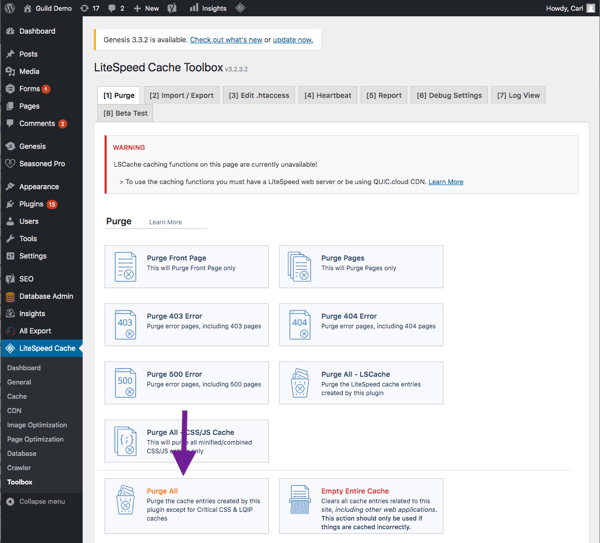Viewport: 600px width, 543px height.
Task: Open Appearance in the sidebar menu
Action: [x=41, y=187]
